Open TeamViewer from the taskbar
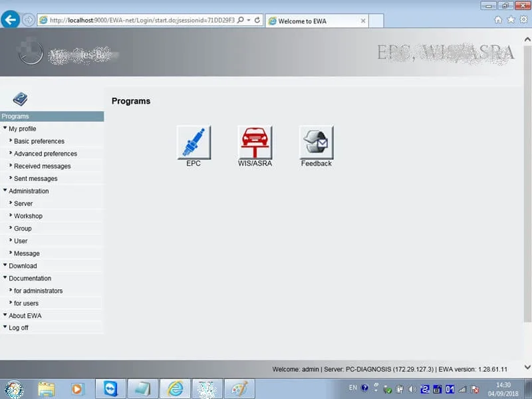 coord(110,389)
